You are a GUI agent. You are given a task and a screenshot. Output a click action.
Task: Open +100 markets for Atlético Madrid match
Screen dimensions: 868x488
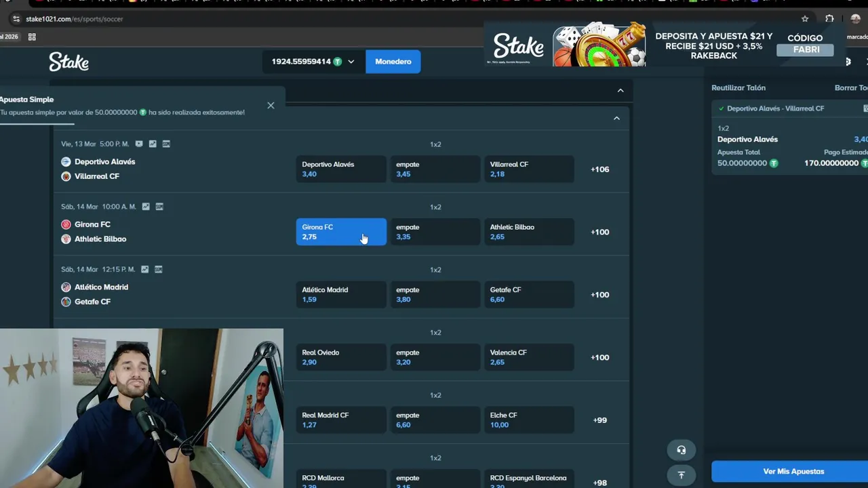coord(599,295)
